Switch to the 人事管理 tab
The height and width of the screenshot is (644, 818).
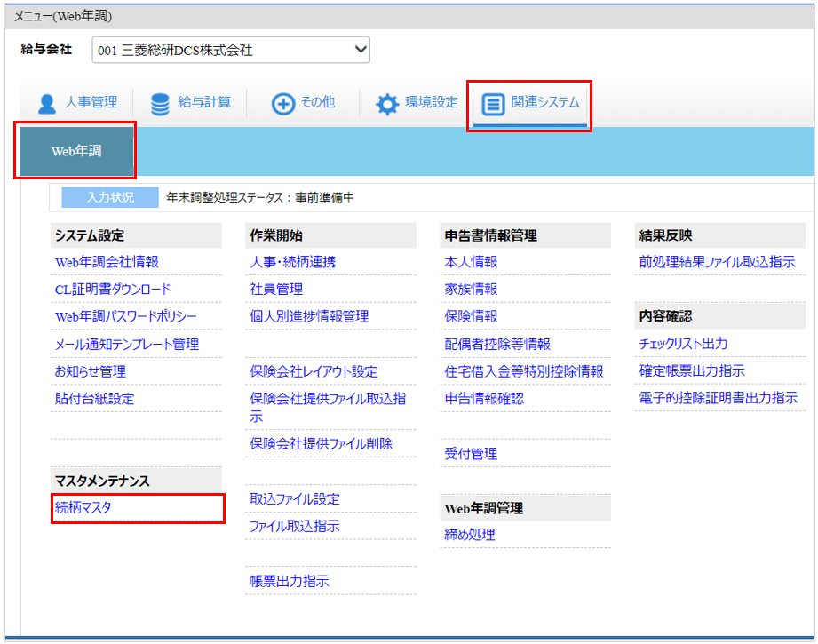tap(77, 103)
